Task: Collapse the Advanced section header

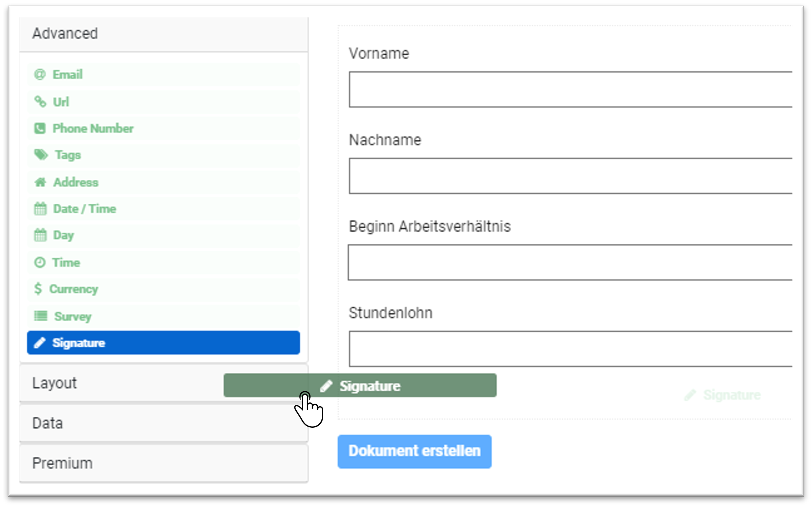Action: [164, 34]
